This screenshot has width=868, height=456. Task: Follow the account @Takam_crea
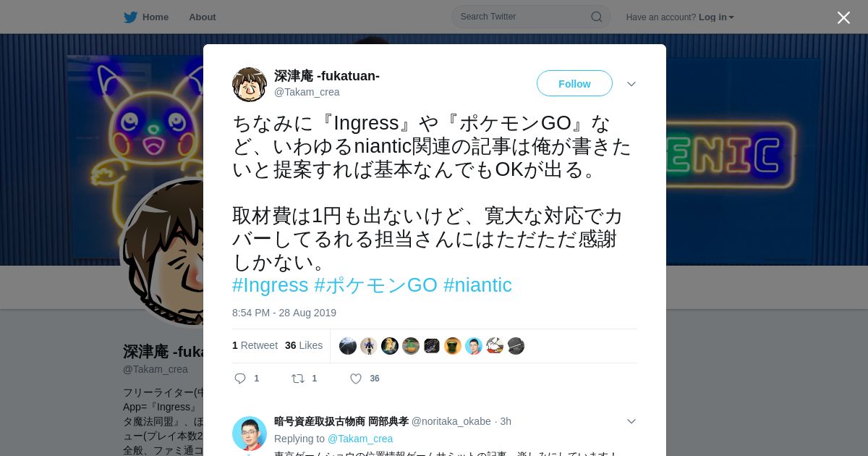(x=574, y=83)
